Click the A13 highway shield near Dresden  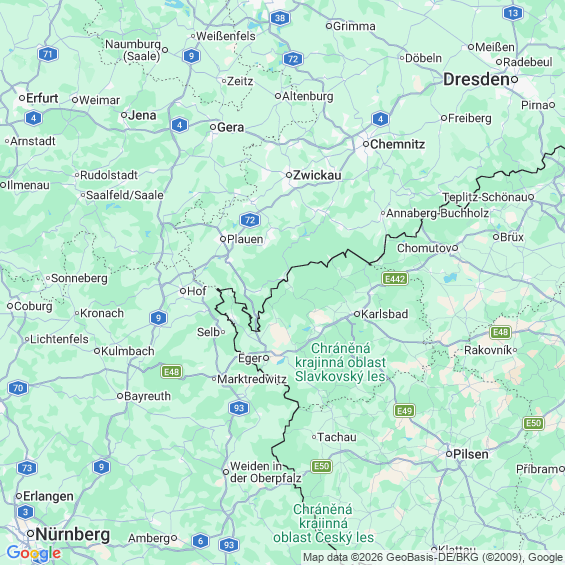(x=512, y=13)
